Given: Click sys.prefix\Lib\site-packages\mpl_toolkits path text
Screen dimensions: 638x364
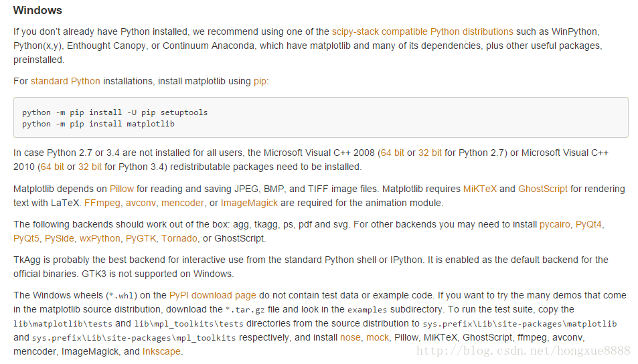Looking at the screenshot, I should [134, 338].
